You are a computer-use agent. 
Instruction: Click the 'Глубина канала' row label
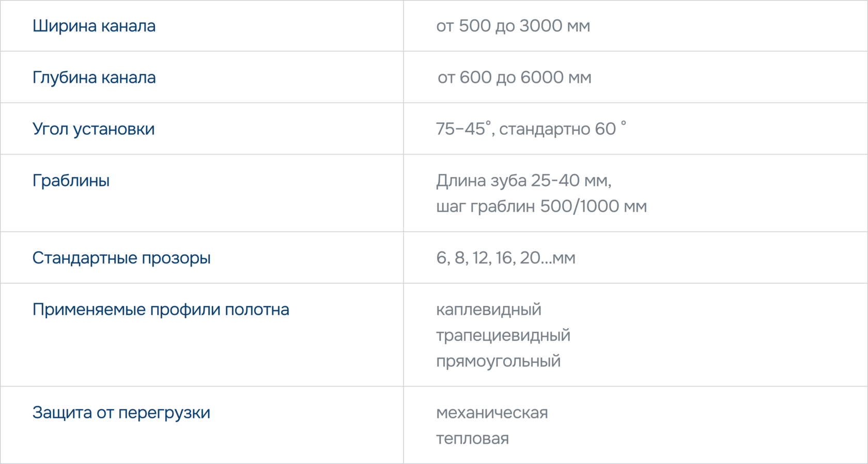pyautogui.click(x=94, y=78)
